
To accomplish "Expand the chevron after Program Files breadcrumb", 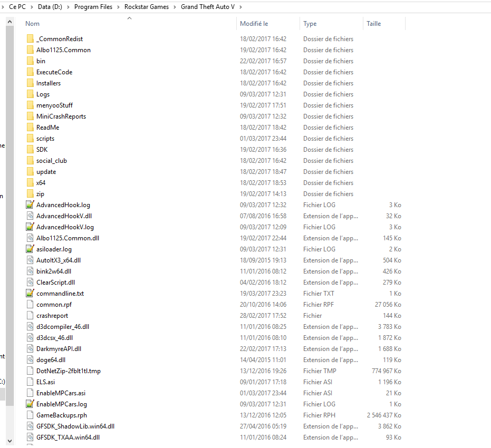I will click(x=118, y=7).
